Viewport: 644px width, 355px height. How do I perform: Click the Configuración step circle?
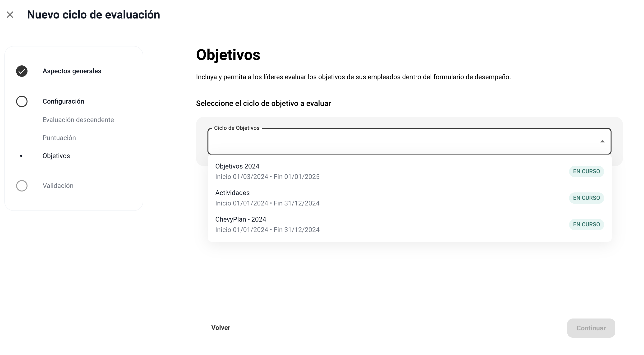(x=22, y=101)
